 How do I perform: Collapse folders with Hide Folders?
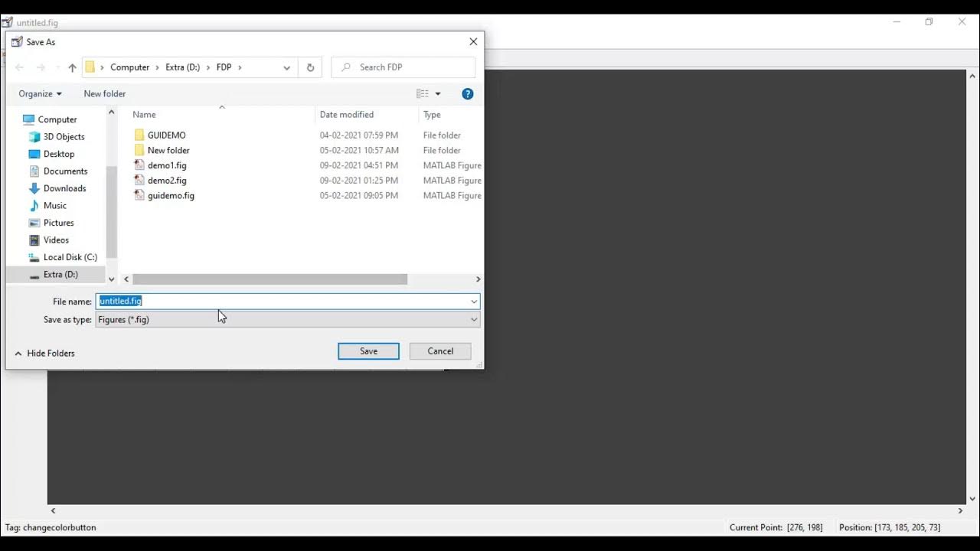tap(44, 354)
